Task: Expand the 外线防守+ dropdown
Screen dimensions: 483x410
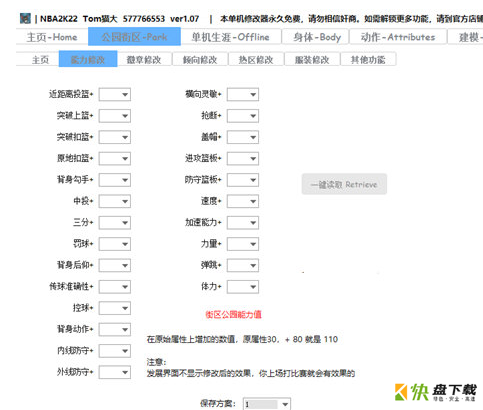Action: [115, 372]
